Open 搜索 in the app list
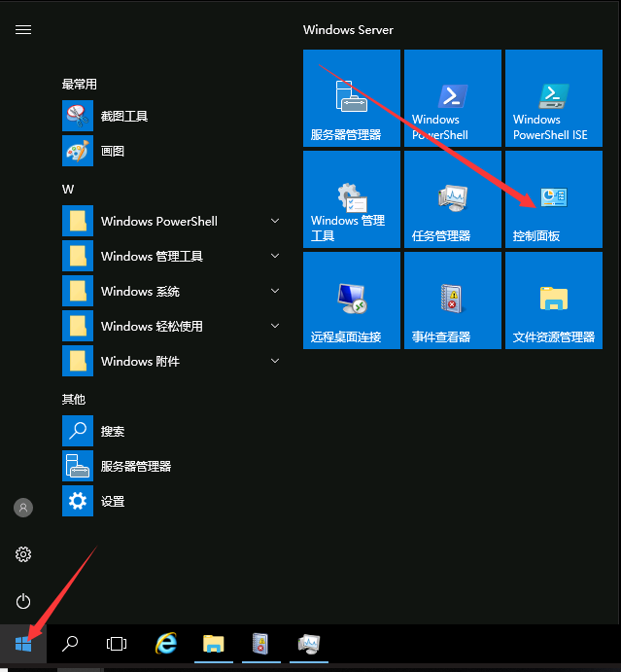 tap(171, 431)
